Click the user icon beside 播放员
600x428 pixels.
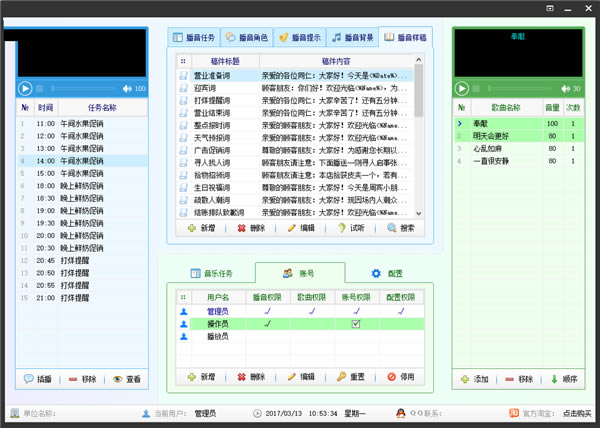point(184,337)
